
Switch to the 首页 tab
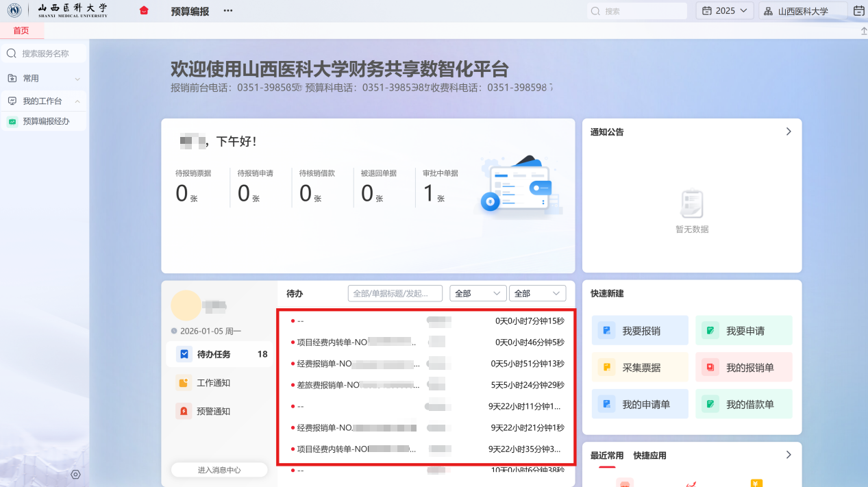(21, 31)
